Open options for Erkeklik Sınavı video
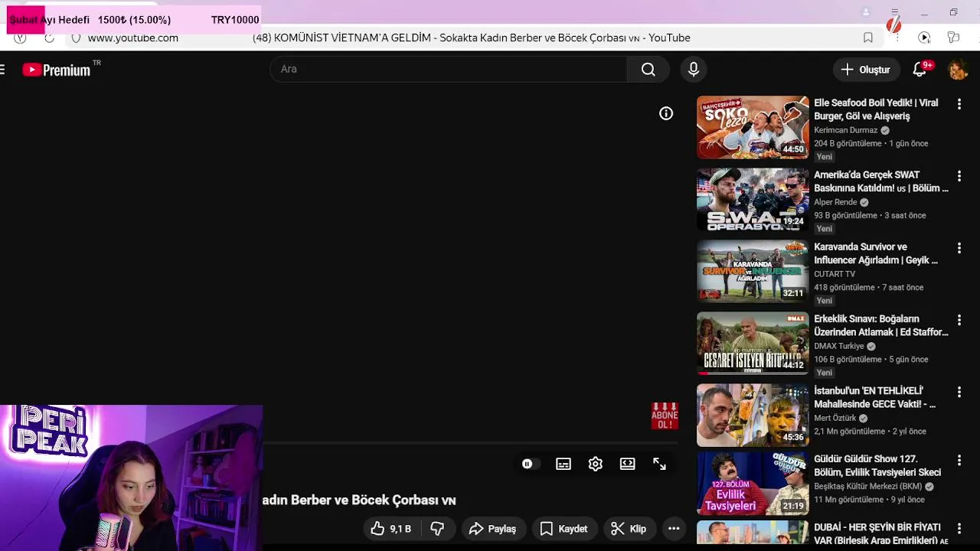The height and width of the screenshot is (551, 980). pos(959,320)
